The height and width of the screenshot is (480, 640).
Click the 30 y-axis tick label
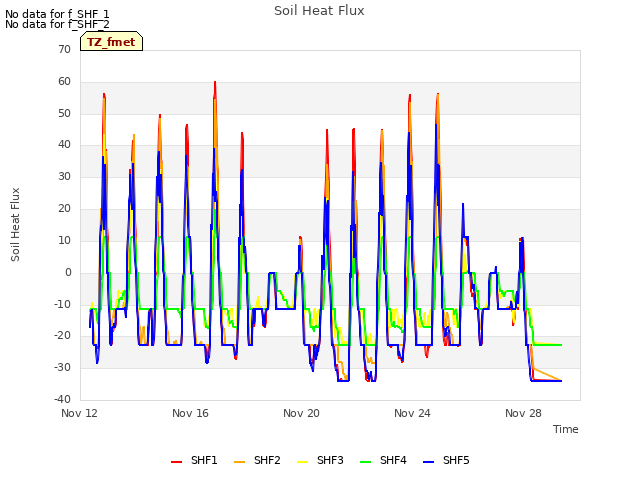64,176
